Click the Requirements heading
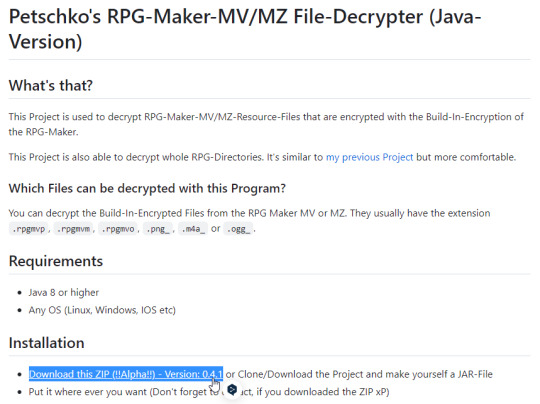Screen dimensions: 540x404 tap(56, 261)
